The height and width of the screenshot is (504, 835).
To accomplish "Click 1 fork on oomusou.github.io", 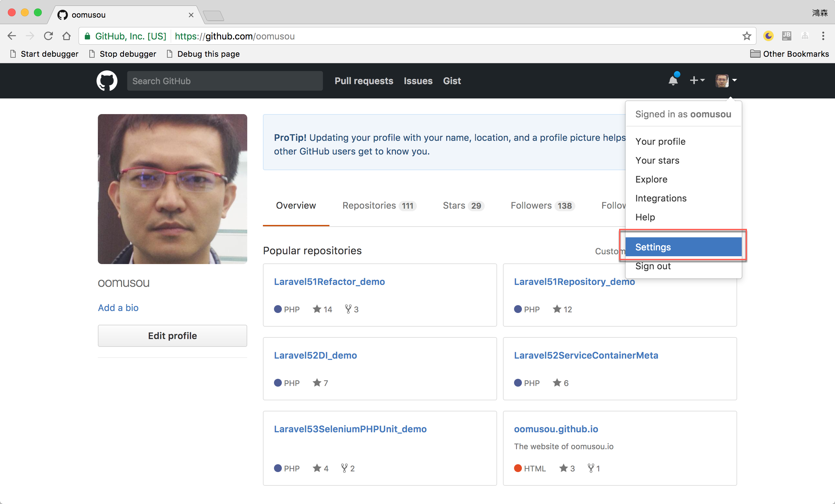I will [594, 468].
